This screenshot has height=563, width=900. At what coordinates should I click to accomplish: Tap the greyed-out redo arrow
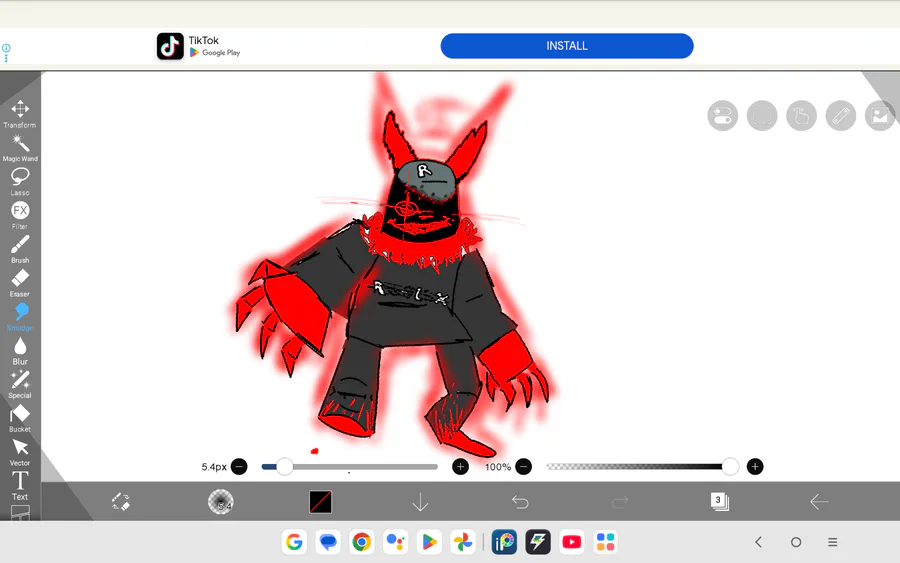[620, 503]
